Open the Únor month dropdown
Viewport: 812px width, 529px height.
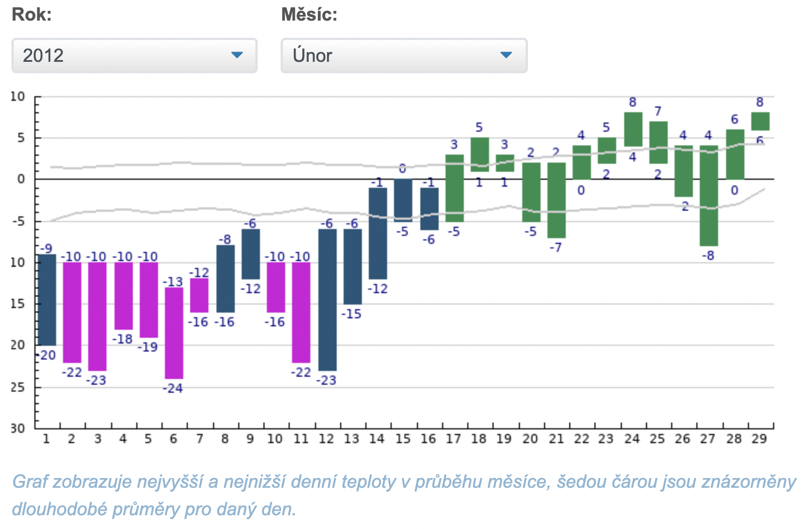pos(404,56)
